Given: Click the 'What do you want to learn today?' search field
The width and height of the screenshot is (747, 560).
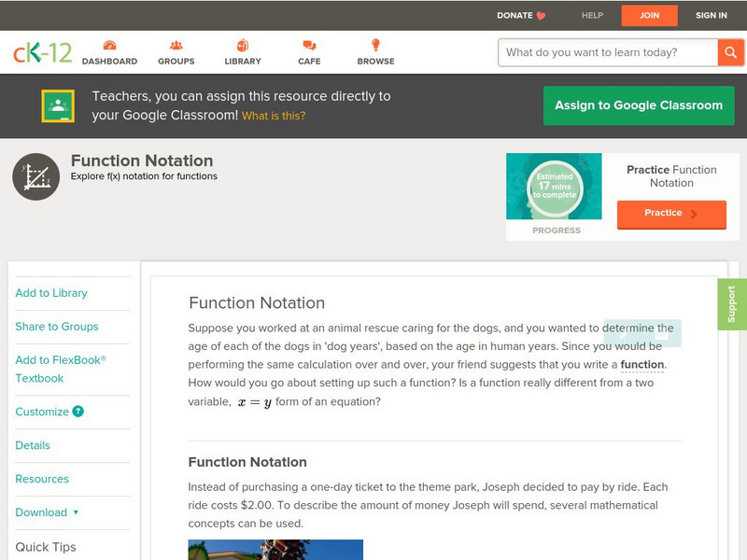Looking at the screenshot, I should (x=608, y=52).
